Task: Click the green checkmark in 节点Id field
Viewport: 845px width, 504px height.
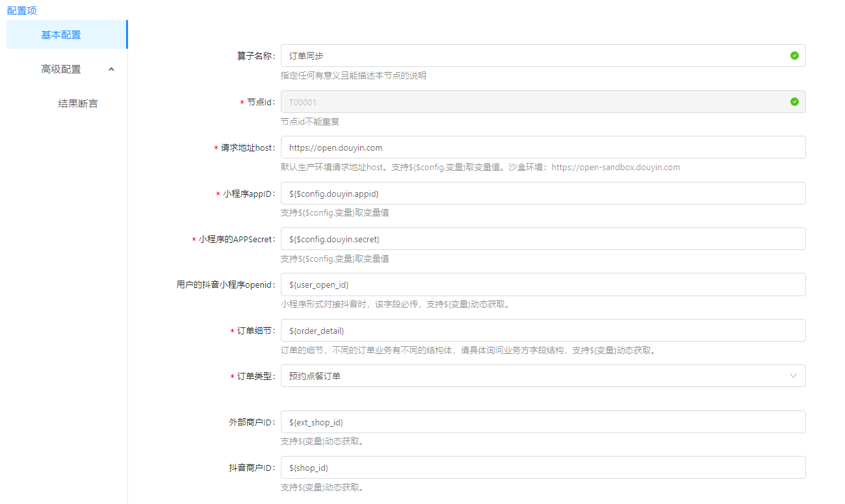Action: coord(794,102)
